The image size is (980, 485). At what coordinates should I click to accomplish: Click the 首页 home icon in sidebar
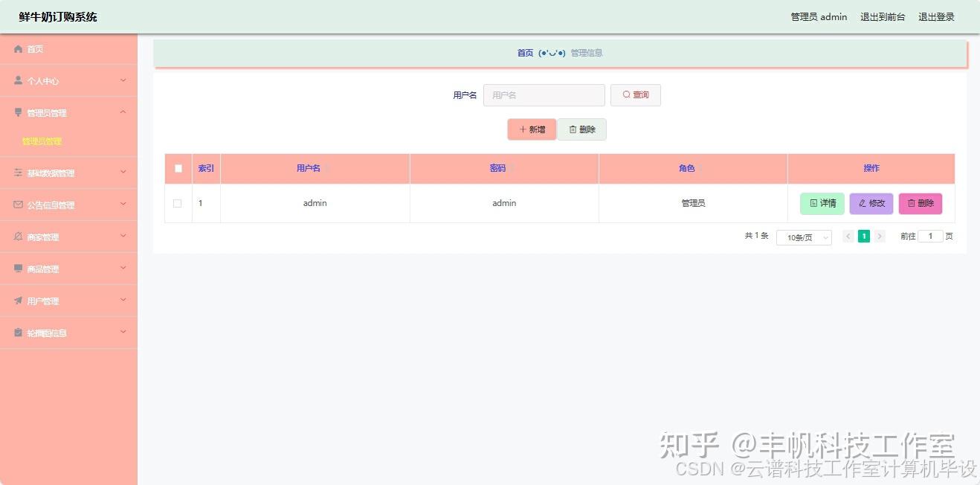click(x=18, y=49)
